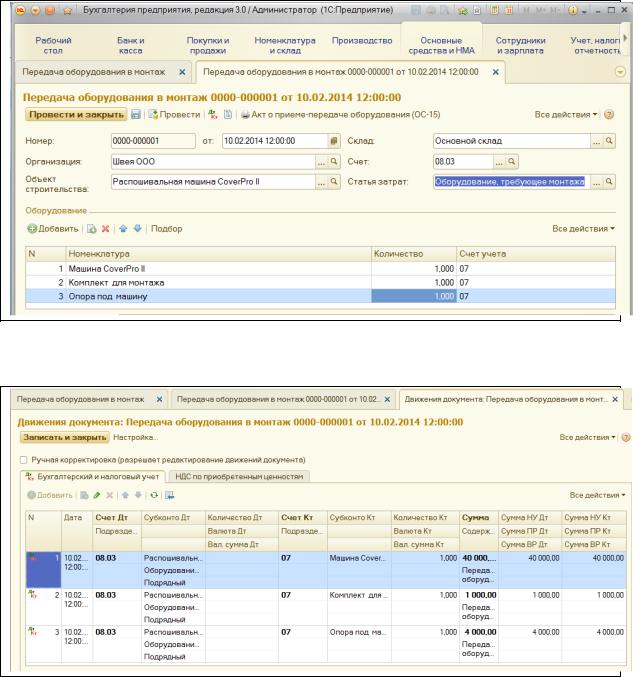This screenshot has height=677, width=633.
Task: Open the calculator icon in title bar
Action: coord(495,10)
